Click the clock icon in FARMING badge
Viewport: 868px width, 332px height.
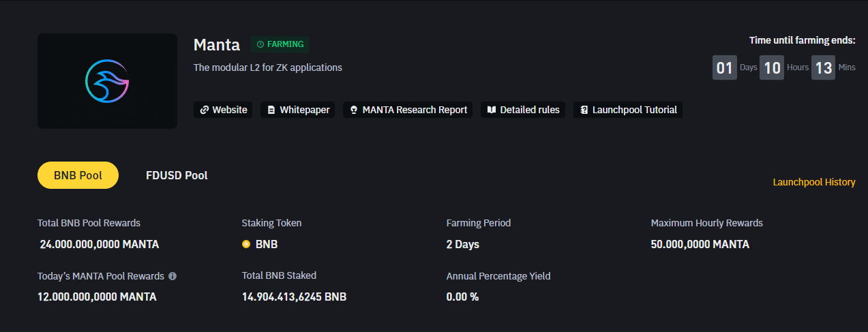click(260, 44)
